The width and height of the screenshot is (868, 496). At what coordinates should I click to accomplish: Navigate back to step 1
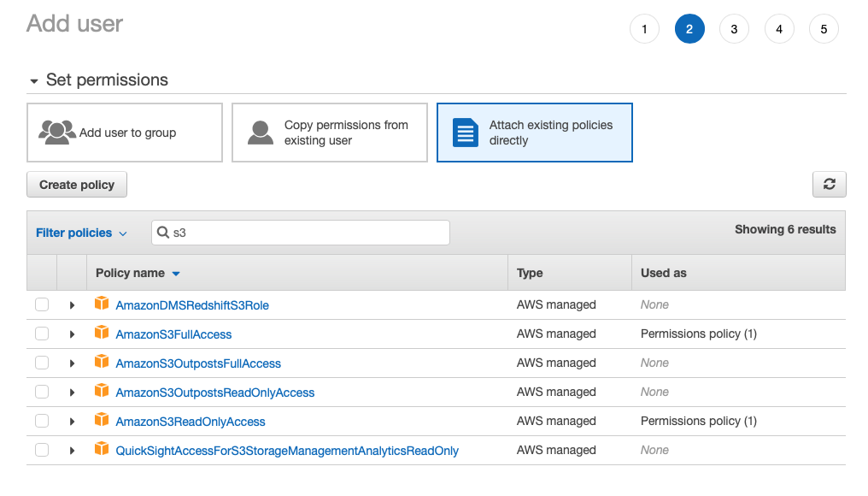(644, 28)
